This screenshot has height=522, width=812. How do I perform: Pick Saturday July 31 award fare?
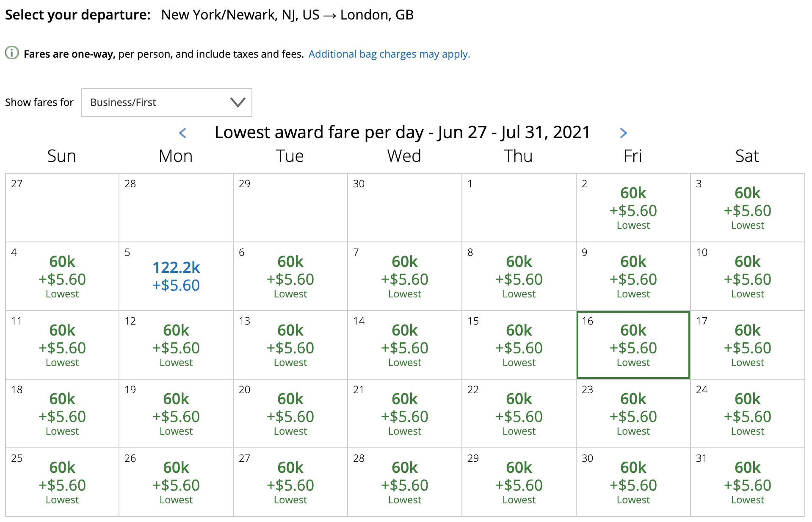click(747, 482)
